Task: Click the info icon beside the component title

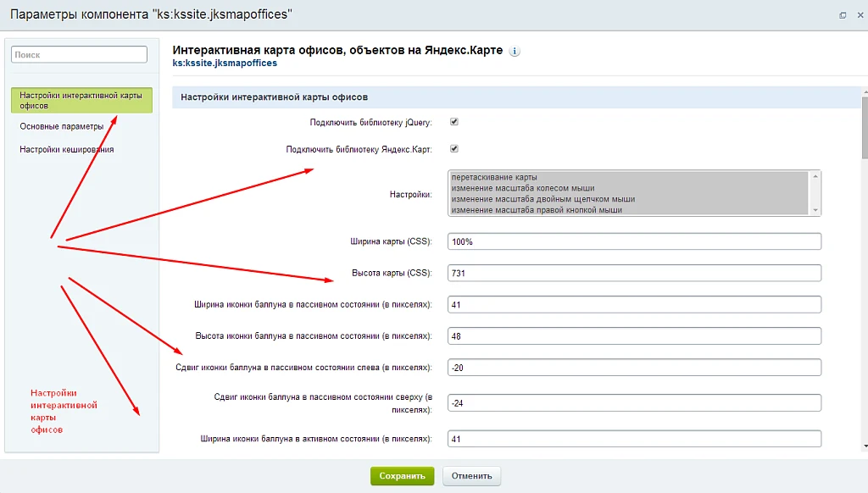Action: coord(515,51)
